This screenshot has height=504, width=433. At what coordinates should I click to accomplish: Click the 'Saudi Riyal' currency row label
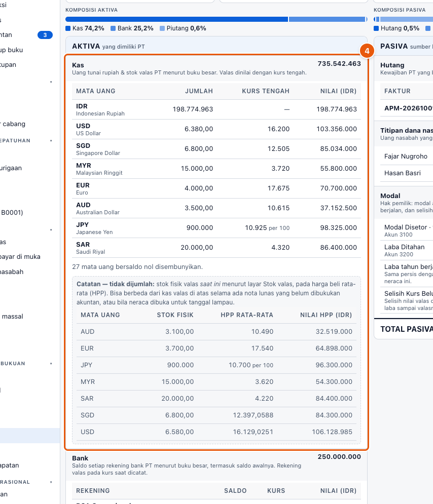point(90,252)
